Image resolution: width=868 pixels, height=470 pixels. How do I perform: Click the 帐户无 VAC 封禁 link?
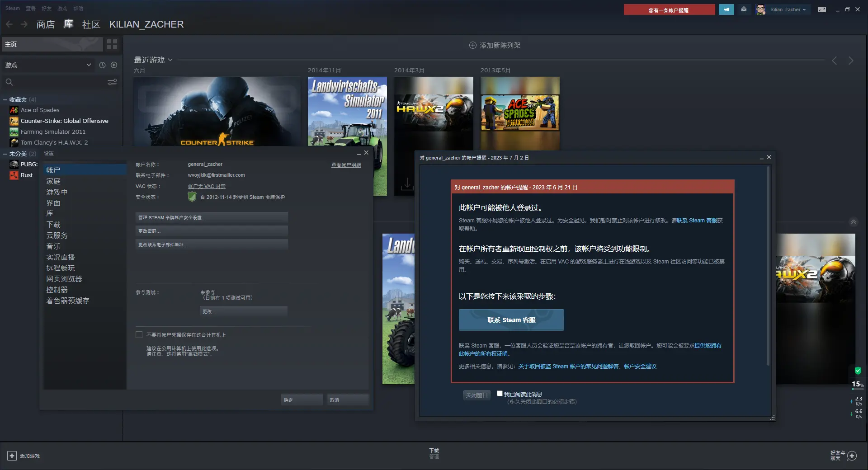207,186
